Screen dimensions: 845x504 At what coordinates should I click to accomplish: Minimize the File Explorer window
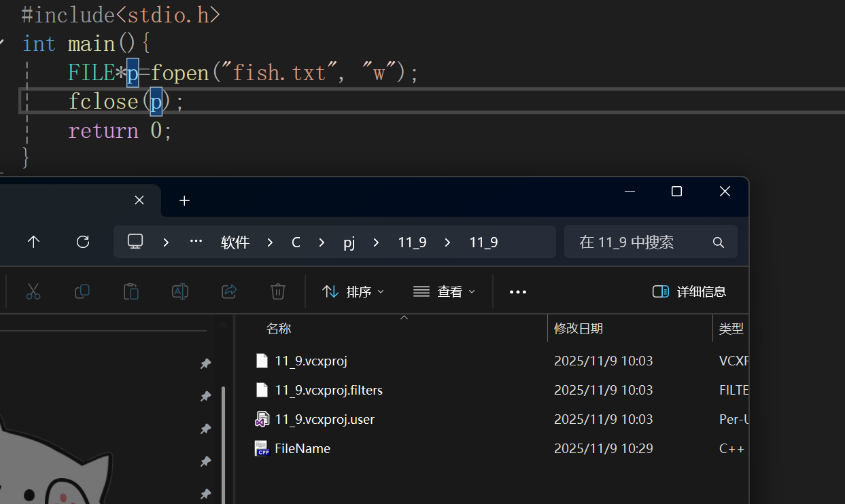630,192
